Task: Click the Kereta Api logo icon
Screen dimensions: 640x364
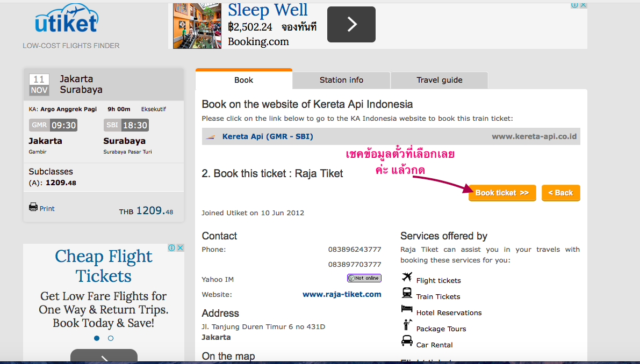Action: (x=211, y=136)
